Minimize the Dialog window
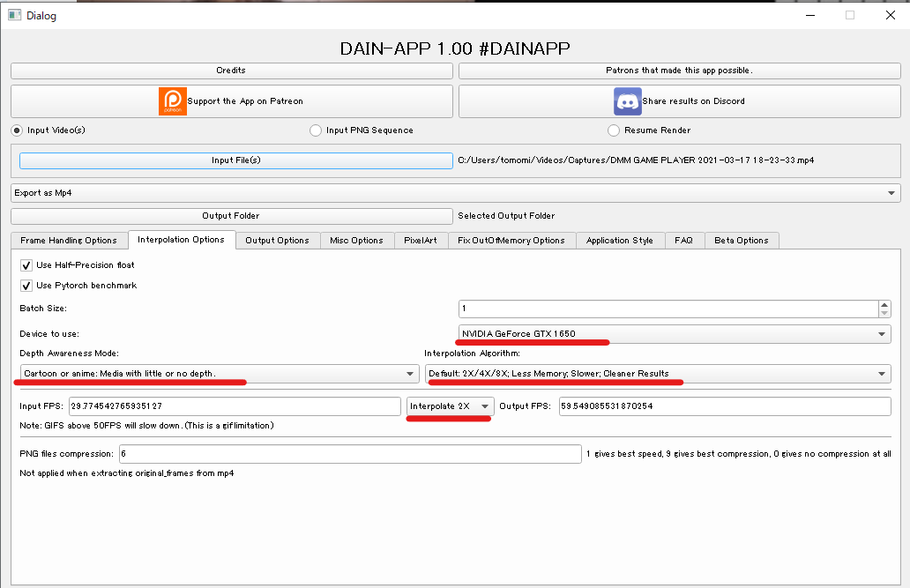Viewport: 910px width, 588px height. click(810, 15)
